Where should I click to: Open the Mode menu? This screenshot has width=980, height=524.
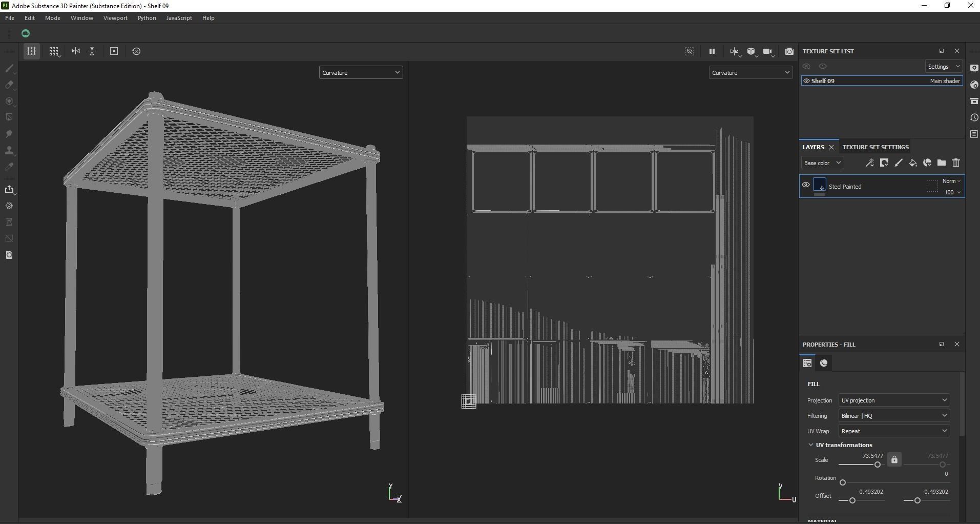[53, 18]
